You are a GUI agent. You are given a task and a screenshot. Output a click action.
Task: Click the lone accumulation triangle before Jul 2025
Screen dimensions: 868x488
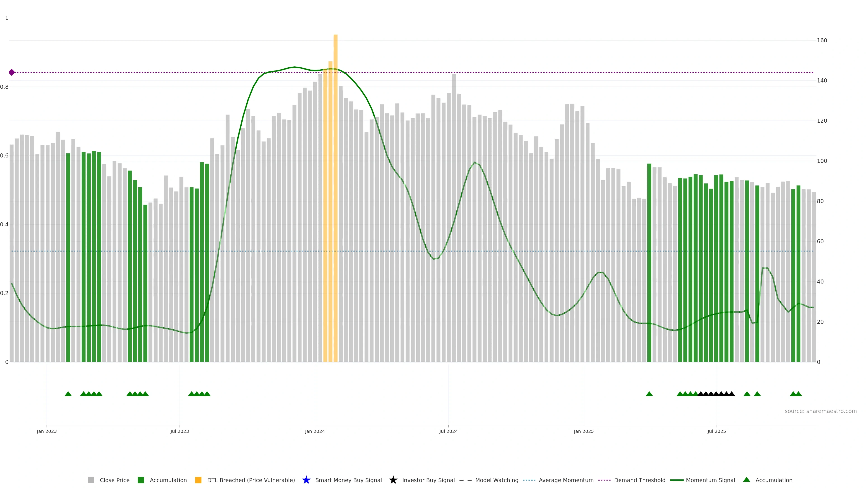click(x=649, y=394)
